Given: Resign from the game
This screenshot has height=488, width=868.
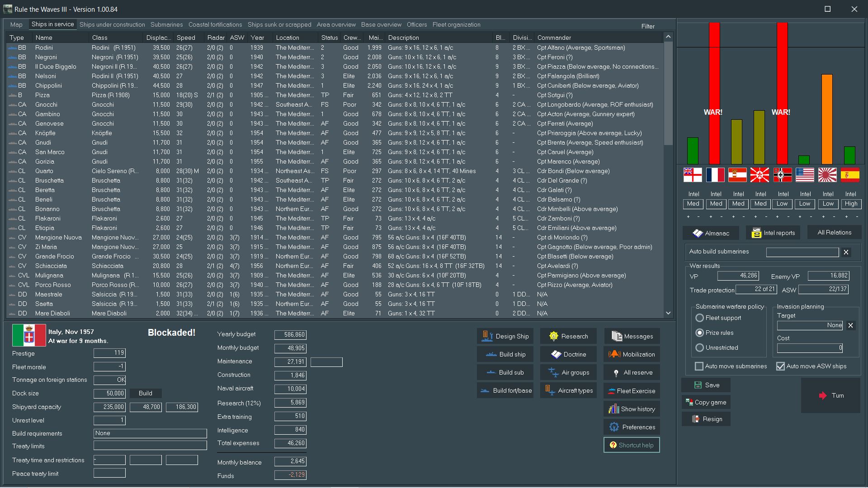Looking at the screenshot, I should [706, 419].
